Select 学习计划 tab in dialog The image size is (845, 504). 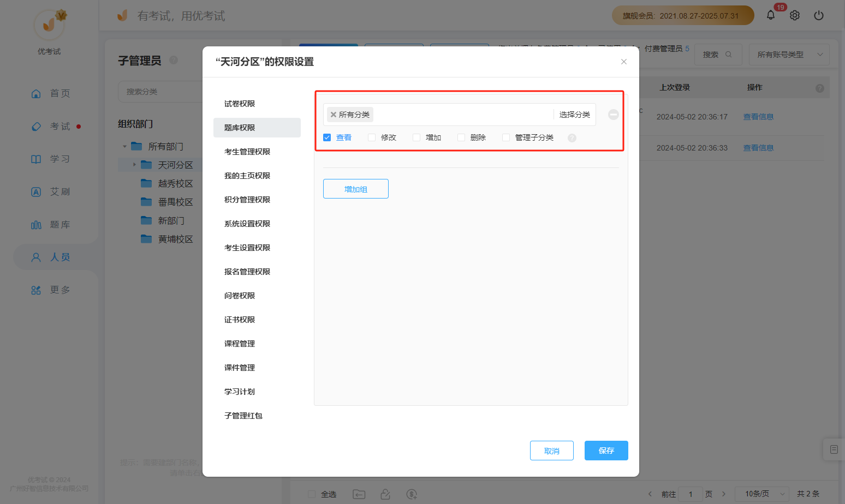257,392
